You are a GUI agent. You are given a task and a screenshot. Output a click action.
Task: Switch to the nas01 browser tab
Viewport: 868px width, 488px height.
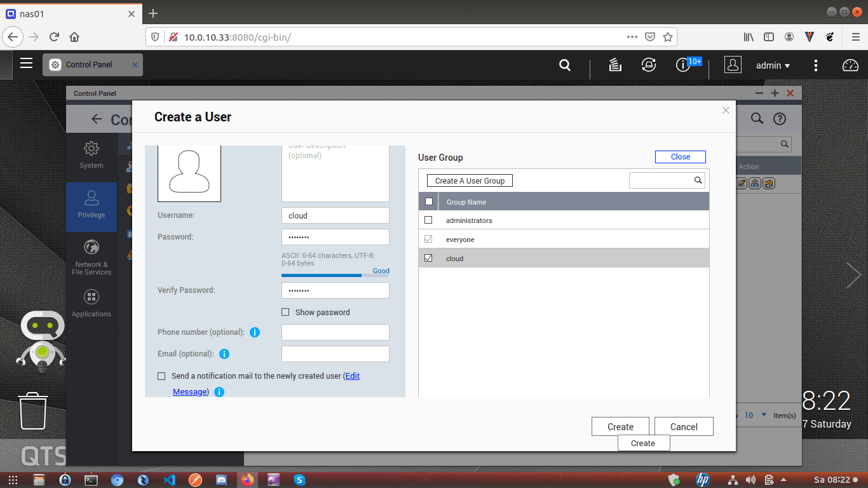pos(70,13)
